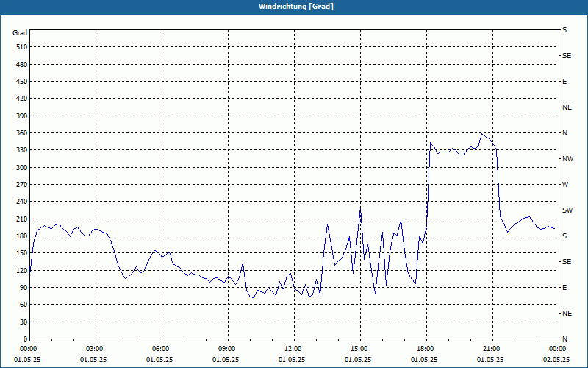Click the 03:00 time label
The width and height of the screenshot is (588, 368).
(x=96, y=349)
